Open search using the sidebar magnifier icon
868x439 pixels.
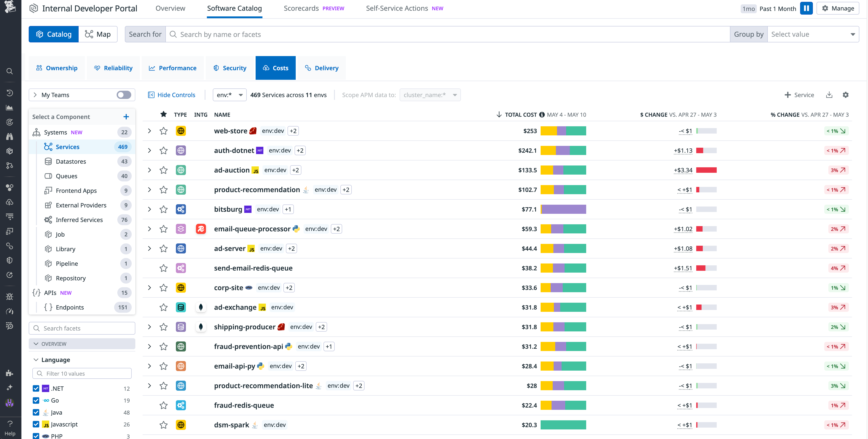pyautogui.click(x=9, y=71)
